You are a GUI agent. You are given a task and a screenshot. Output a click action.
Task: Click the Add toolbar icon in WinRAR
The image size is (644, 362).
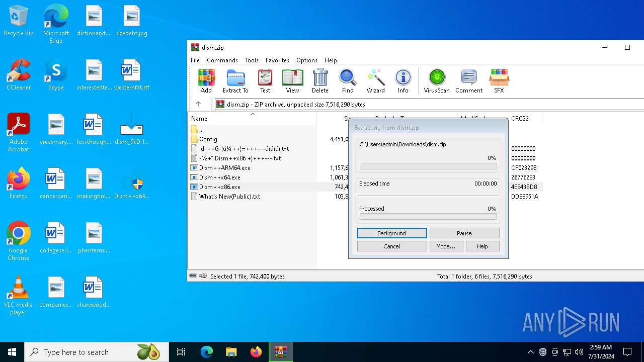tap(206, 81)
